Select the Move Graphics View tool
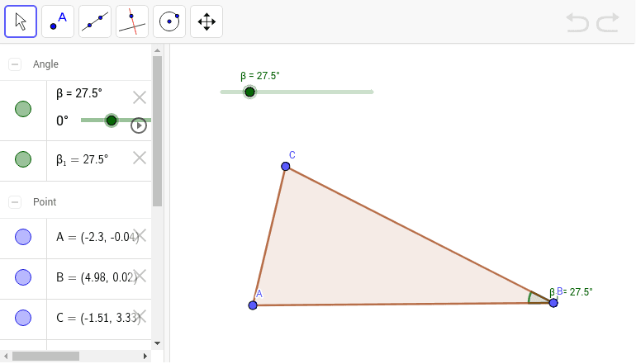Screen dimensions: 636x364 [206, 21]
